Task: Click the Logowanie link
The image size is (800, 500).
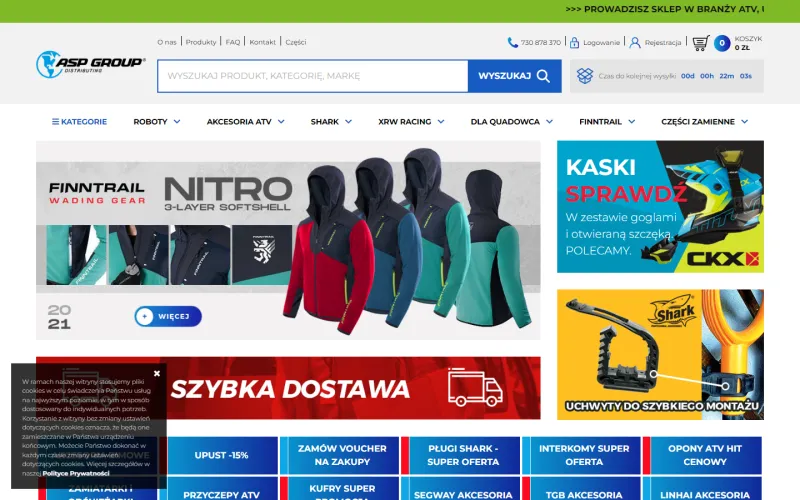Action: [602, 43]
